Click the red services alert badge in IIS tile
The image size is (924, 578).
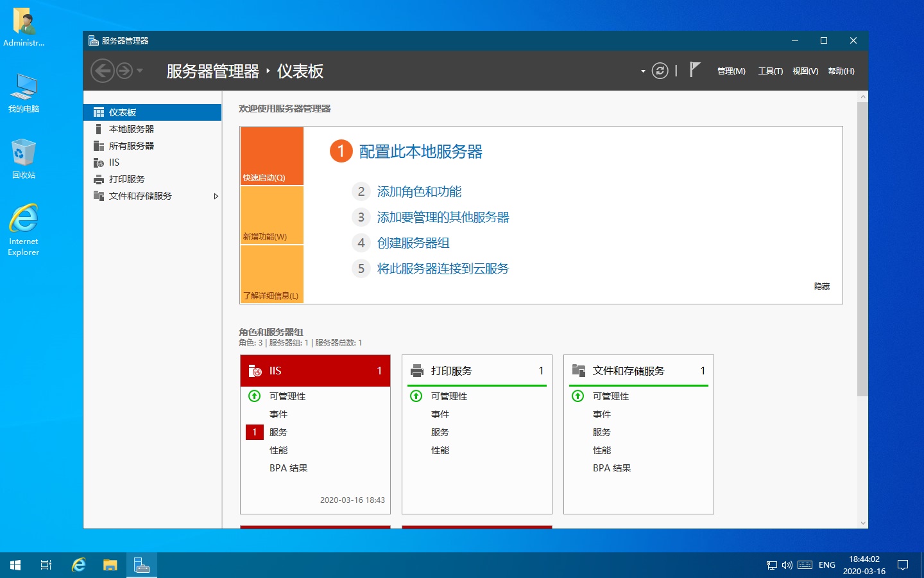coord(255,432)
